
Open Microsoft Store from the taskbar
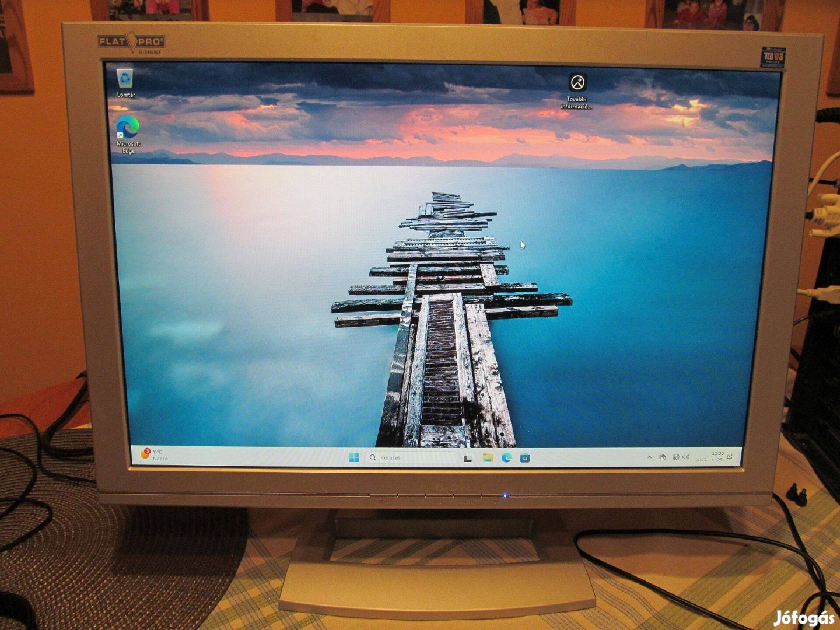[525, 458]
